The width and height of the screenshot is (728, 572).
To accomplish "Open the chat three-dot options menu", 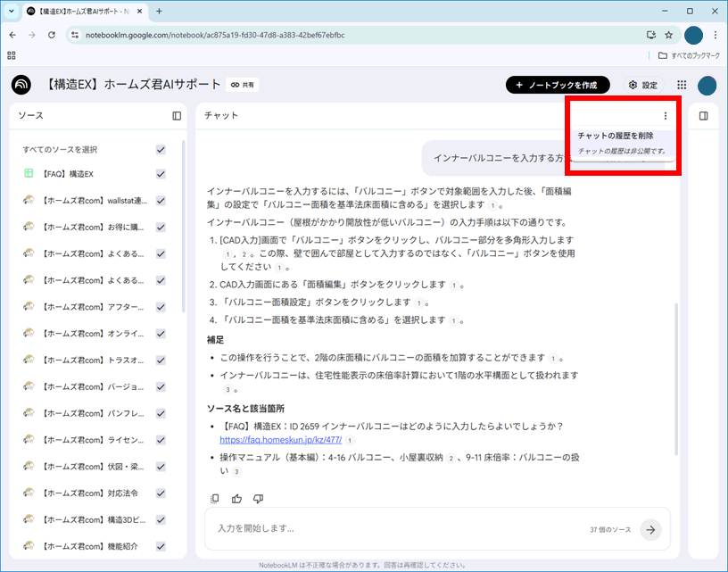I will tap(665, 116).
